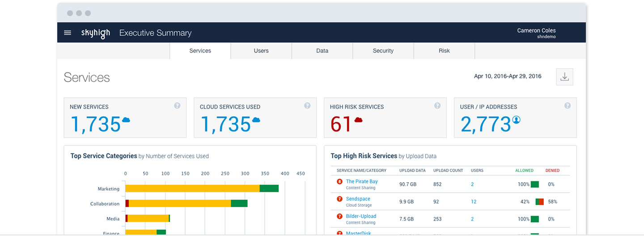
Task: Click the Upload Count column header
Action: click(x=448, y=171)
